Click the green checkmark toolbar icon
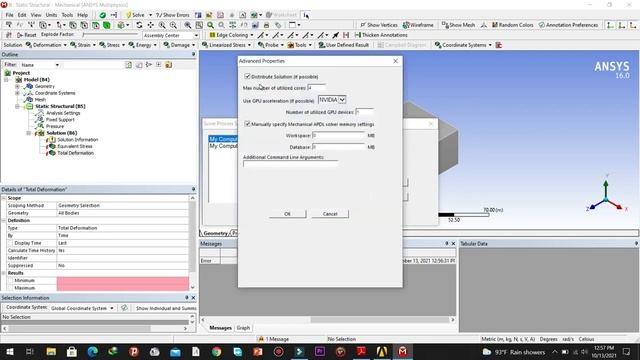The width and height of the screenshot is (640, 360). coord(102,15)
